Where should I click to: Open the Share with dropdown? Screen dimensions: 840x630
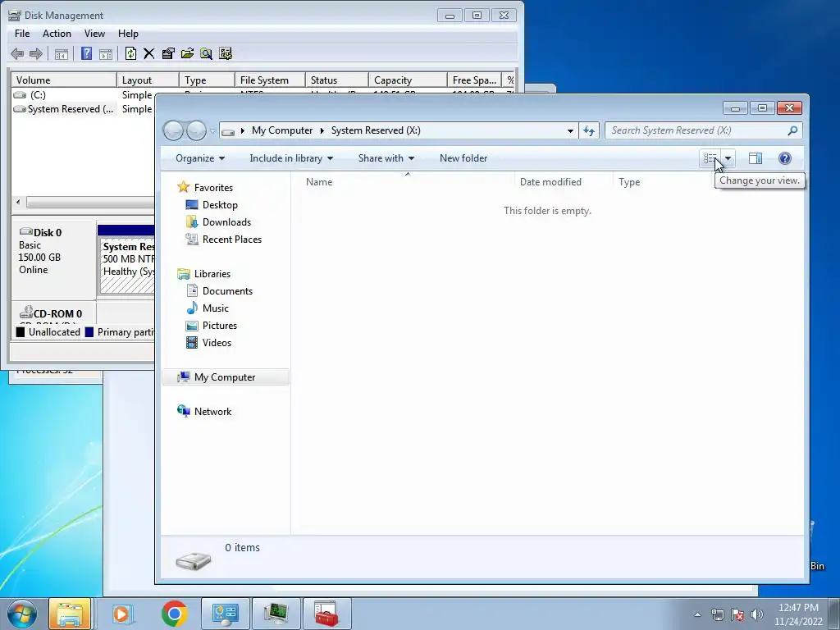point(386,158)
